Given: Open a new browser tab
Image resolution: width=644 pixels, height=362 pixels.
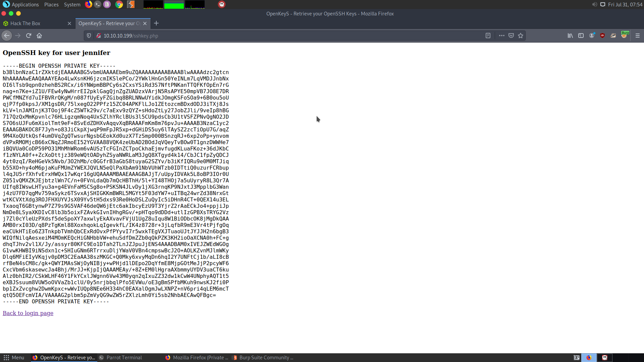Looking at the screenshot, I should click(156, 23).
